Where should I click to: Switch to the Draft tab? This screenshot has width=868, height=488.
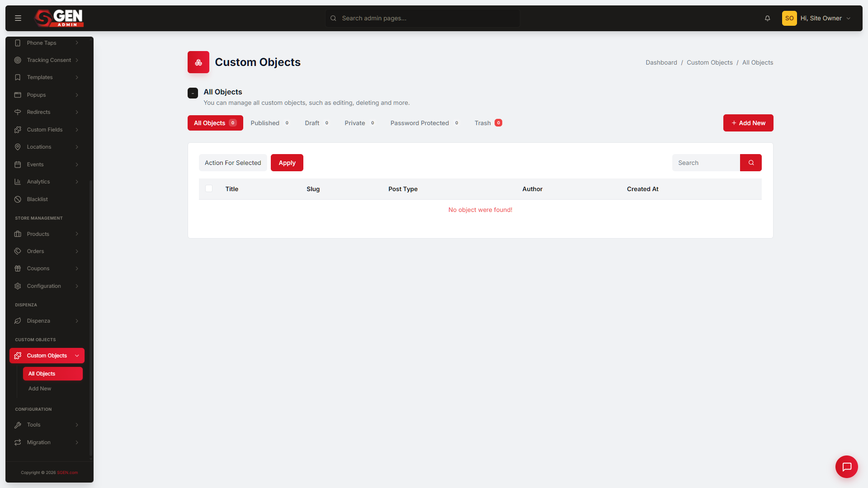[x=317, y=123]
